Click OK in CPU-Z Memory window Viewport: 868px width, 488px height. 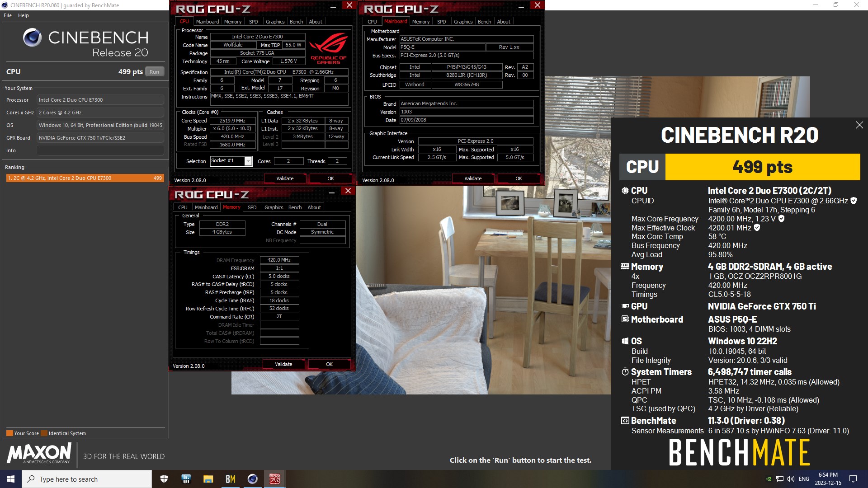point(329,364)
